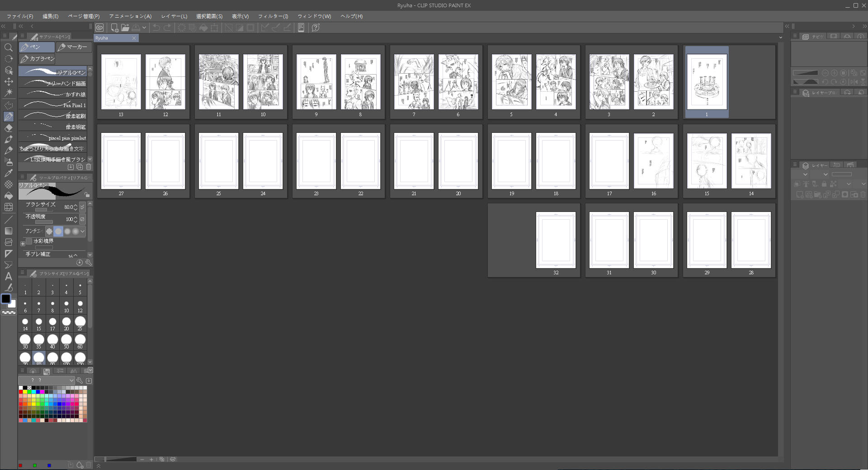The height and width of the screenshot is (470, 868).
Task: Open the 編集(E) menu
Action: [51, 16]
